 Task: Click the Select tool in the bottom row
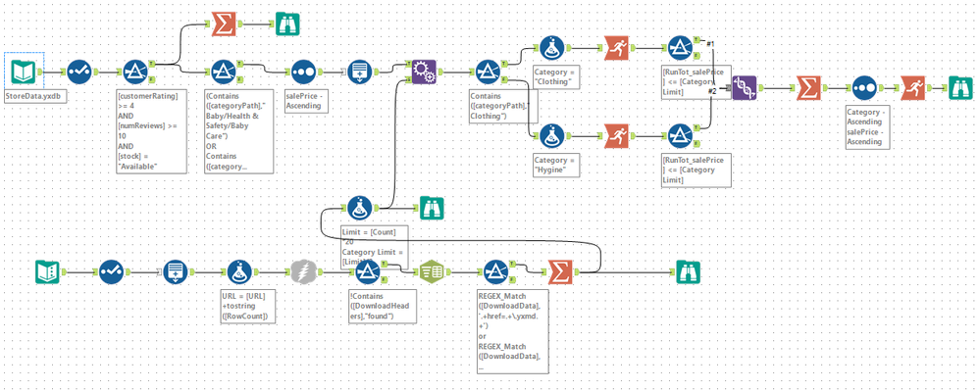112,271
